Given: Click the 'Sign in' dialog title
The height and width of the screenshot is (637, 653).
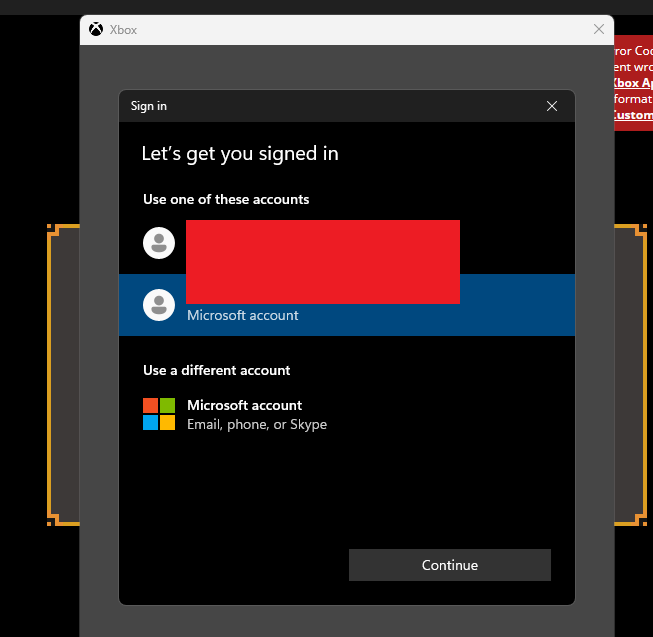Looking at the screenshot, I should 149,106.
